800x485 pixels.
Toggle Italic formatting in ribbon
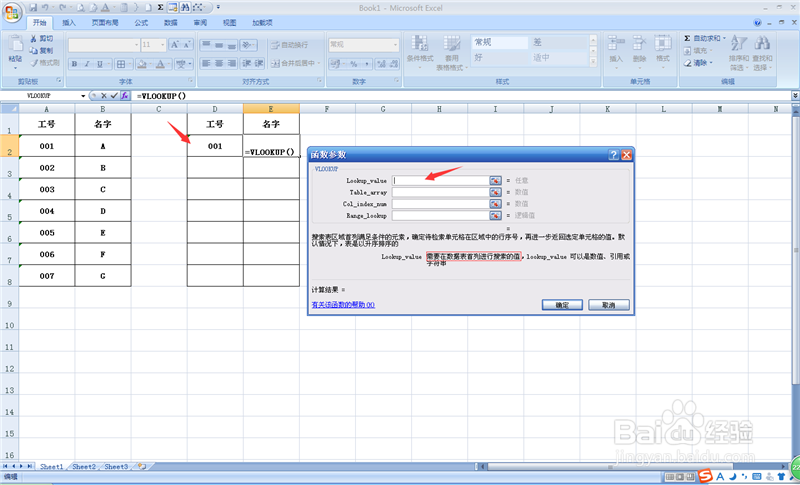[87, 64]
